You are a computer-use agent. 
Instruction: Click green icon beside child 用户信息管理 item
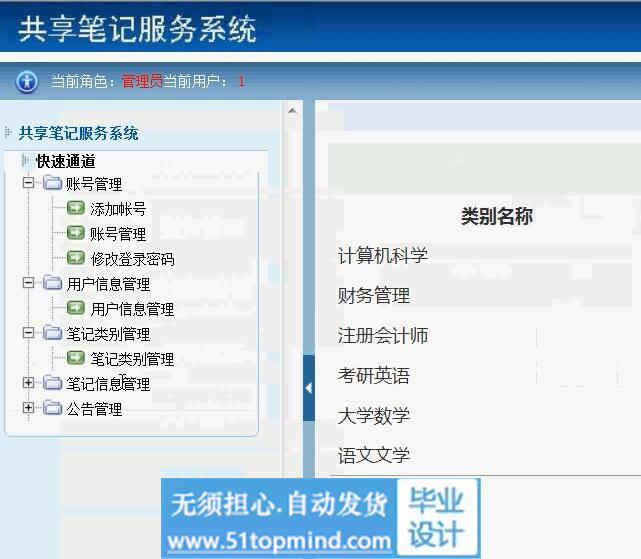76,308
